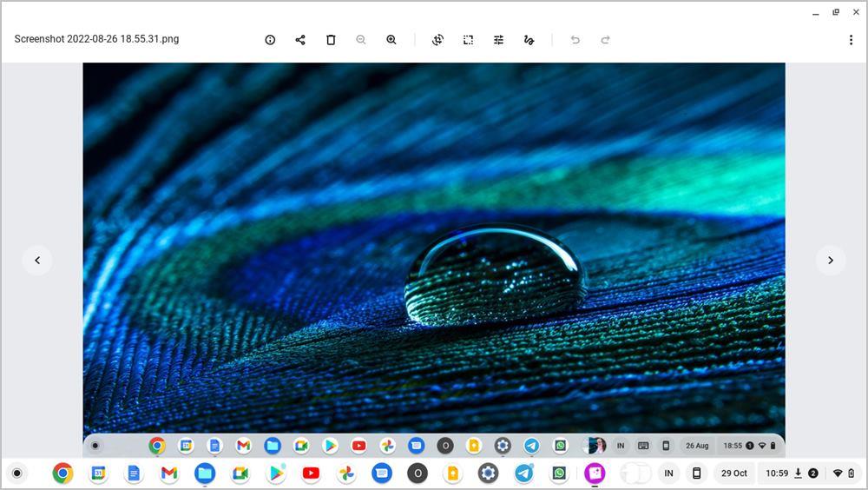Open the three-dot more options menu
The width and height of the screenshot is (868, 490).
tap(851, 40)
